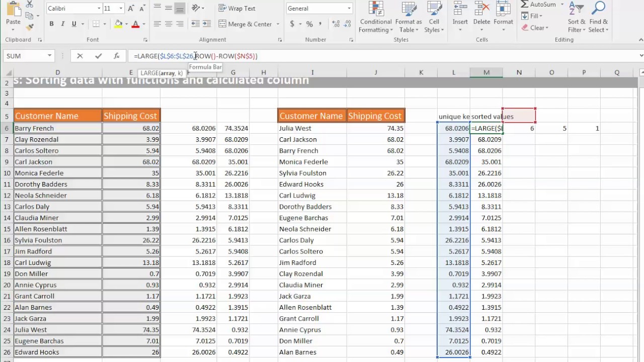644x362 pixels.
Task: Apply yellow fill color bucket
Action: click(x=118, y=24)
